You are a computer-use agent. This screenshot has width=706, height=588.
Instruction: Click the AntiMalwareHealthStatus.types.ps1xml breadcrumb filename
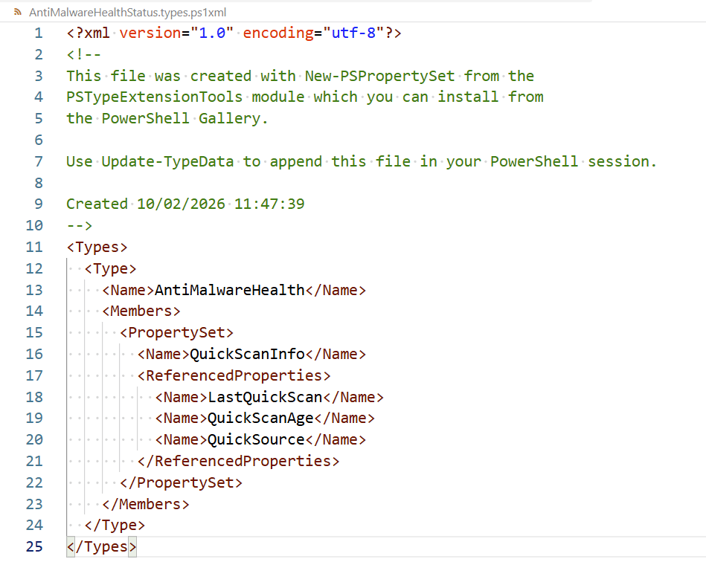point(128,13)
